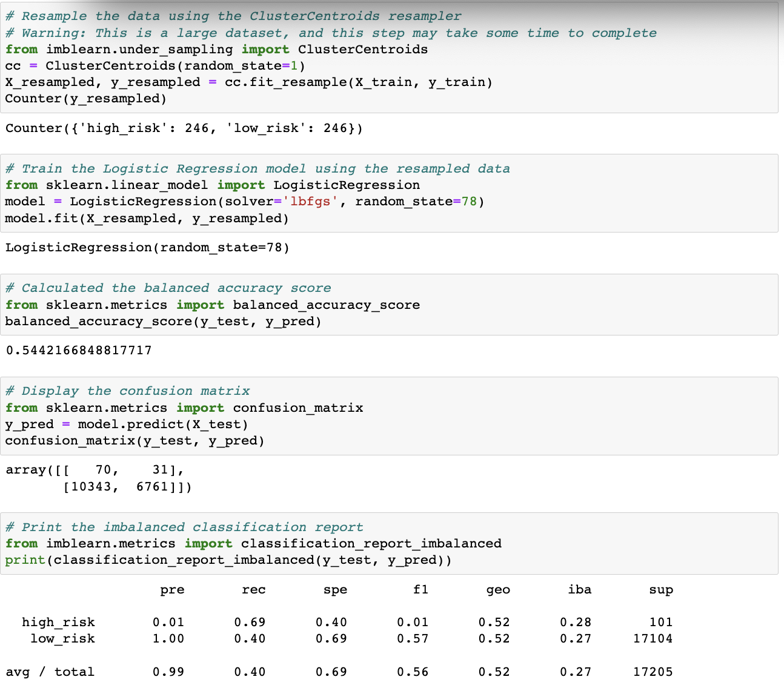
Task: Click the high_risk row label
Action: coord(58,622)
